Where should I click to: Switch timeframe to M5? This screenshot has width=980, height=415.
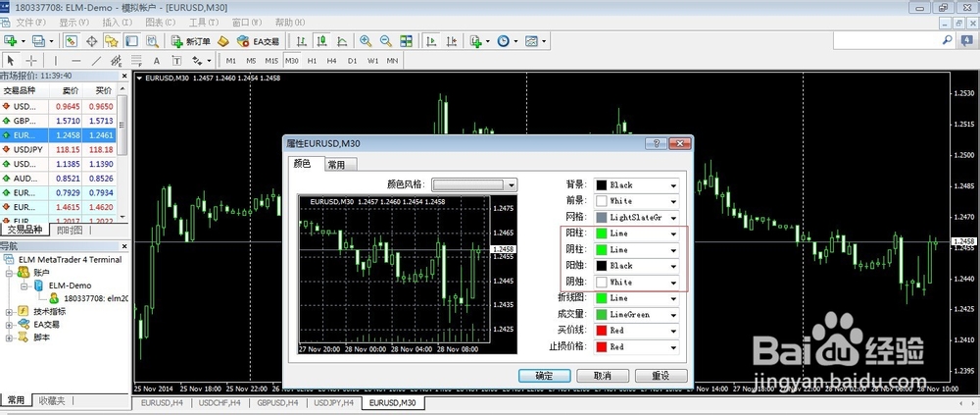click(x=251, y=61)
